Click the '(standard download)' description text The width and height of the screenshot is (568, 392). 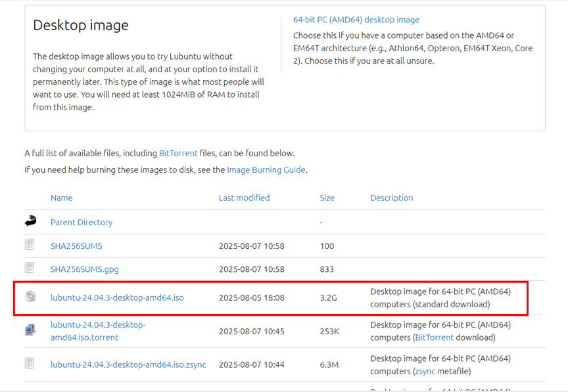coord(451,304)
